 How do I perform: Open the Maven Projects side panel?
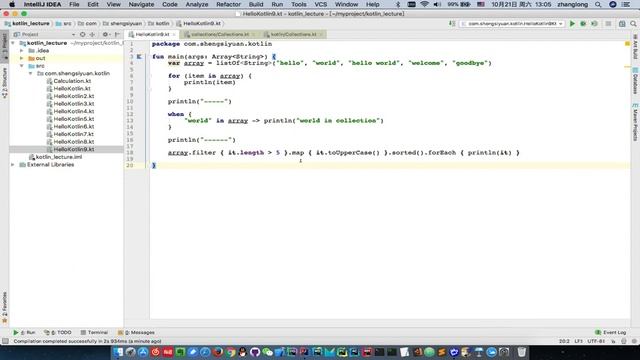(635, 122)
